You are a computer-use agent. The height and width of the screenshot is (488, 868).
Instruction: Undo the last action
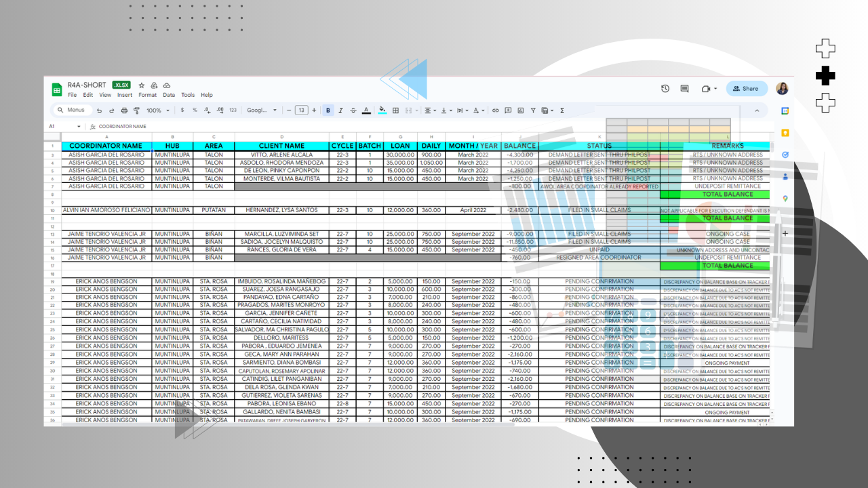click(x=100, y=110)
